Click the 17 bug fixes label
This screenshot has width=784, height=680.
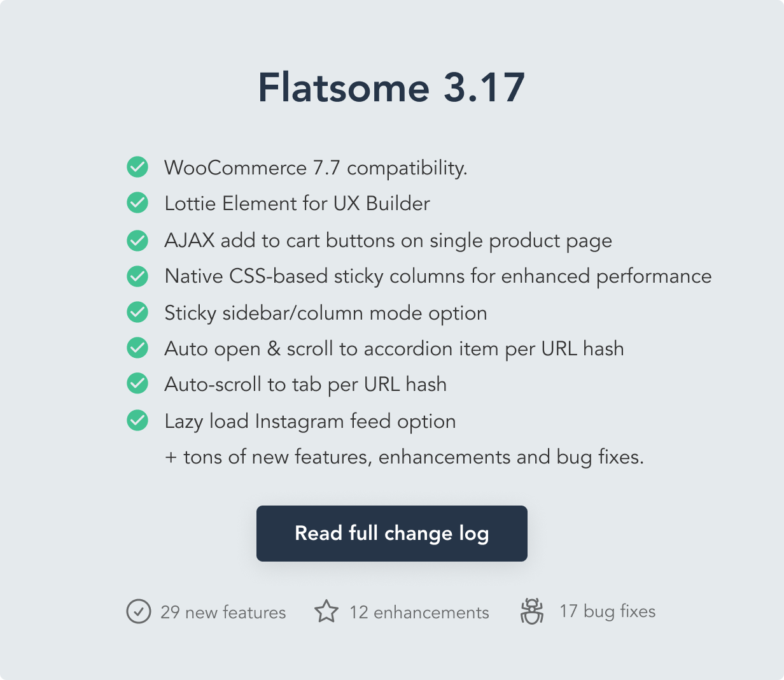click(608, 611)
